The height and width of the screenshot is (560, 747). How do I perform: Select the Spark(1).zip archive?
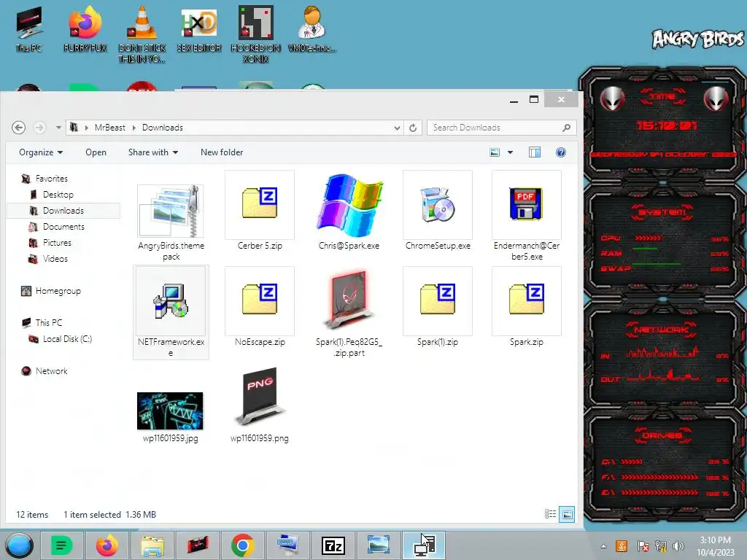coord(438,299)
